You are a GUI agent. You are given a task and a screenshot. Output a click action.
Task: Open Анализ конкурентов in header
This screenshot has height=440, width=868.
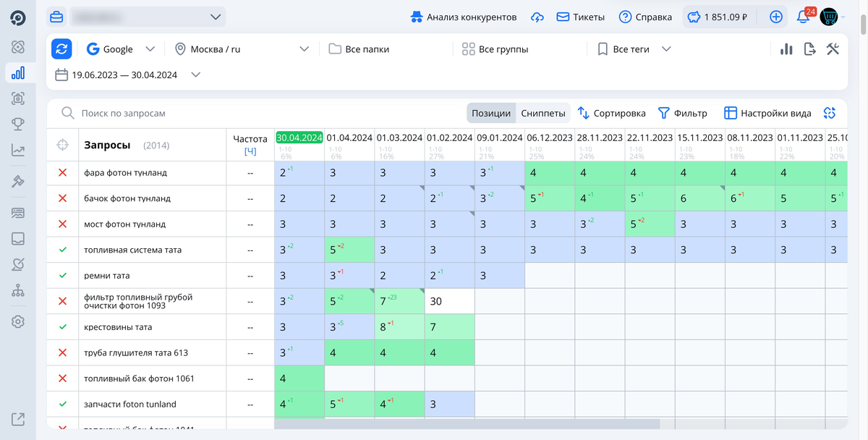(x=463, y=17)
